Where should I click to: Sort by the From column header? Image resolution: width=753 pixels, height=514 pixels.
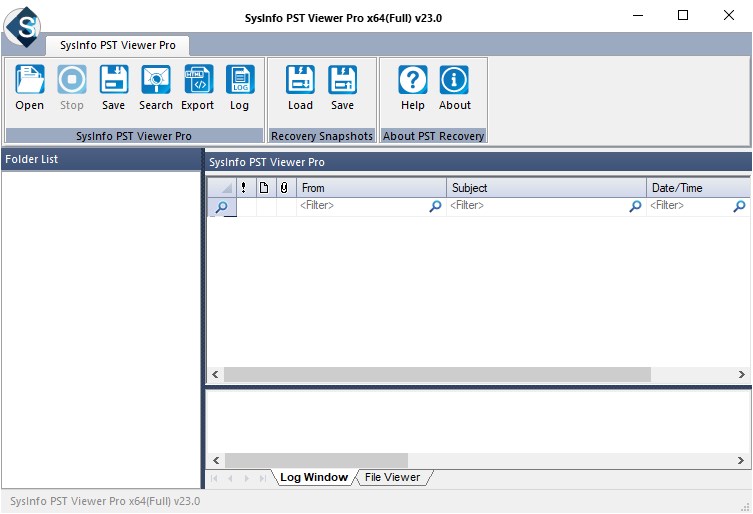[372, 187]
